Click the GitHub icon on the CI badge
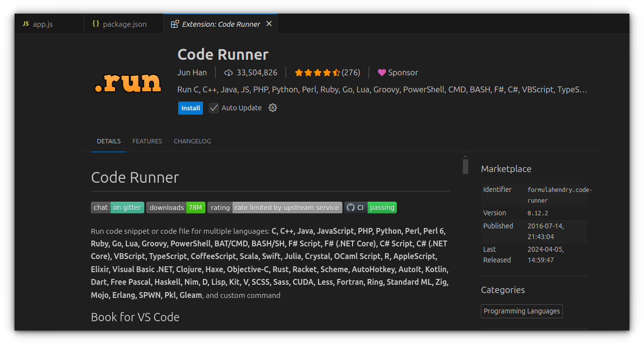Image resolution: width=644 pixels, height=346 pixels. point(351,207)
